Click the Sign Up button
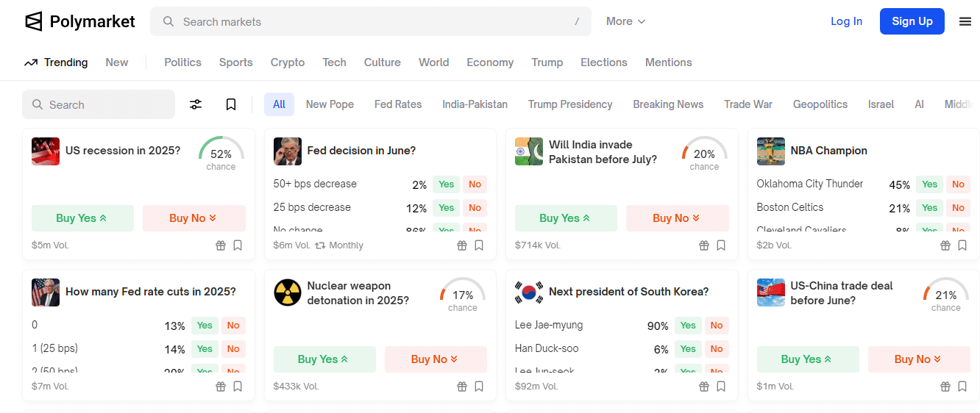This screenshot has height=413, width=980. point(912,21)
